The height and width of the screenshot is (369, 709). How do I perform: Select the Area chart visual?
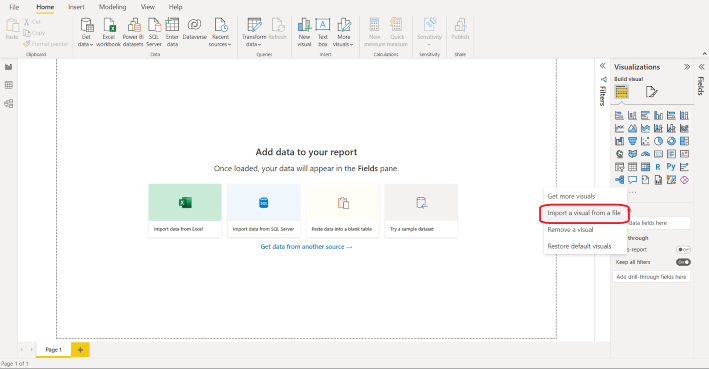click(x=633, y=128)
